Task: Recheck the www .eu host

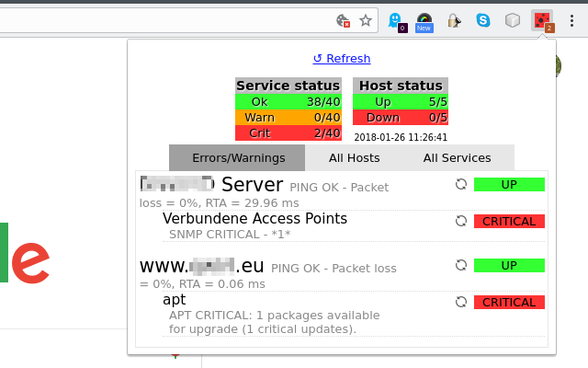Action: tap(461, 266)
